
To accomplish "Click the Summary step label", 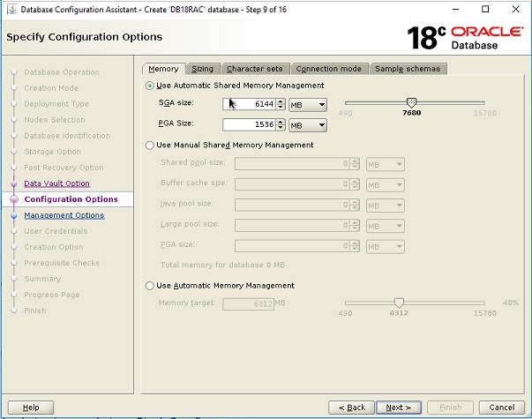I will (42, 279).
